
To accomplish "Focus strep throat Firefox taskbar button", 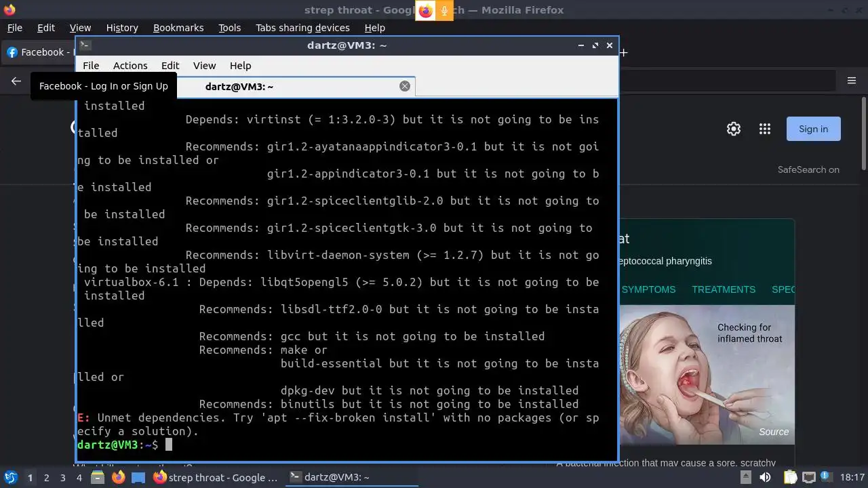I will point(216,477).
